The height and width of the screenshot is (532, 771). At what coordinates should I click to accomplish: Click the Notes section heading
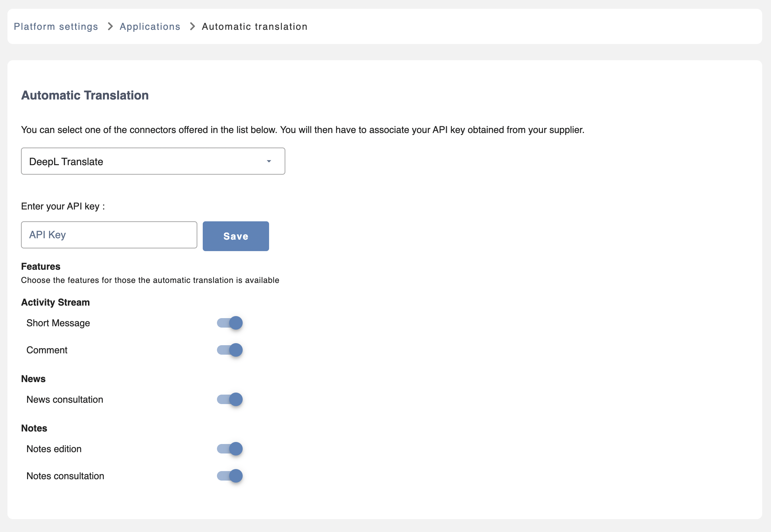pos(34,428)
